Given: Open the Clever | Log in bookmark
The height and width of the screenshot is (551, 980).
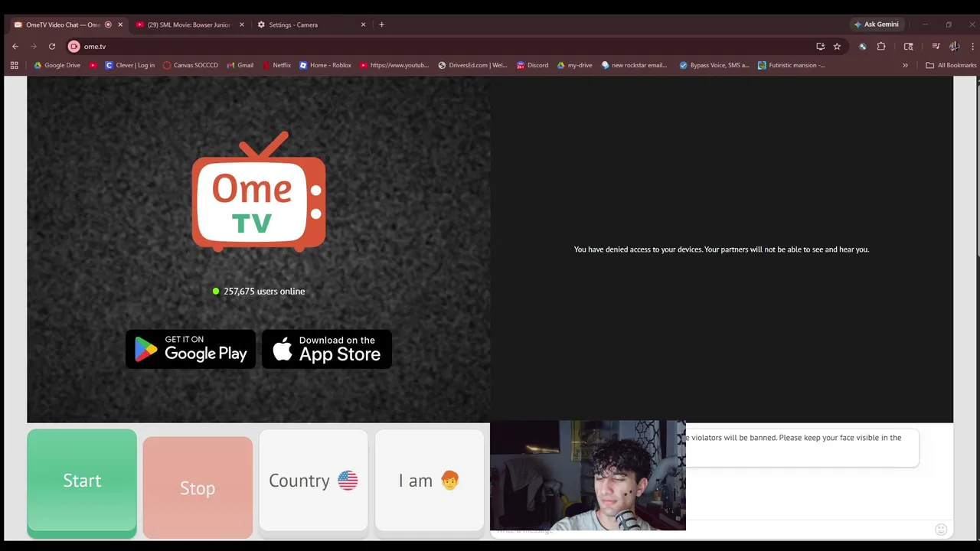Looking at the screenshot, I should pos(130,65).
